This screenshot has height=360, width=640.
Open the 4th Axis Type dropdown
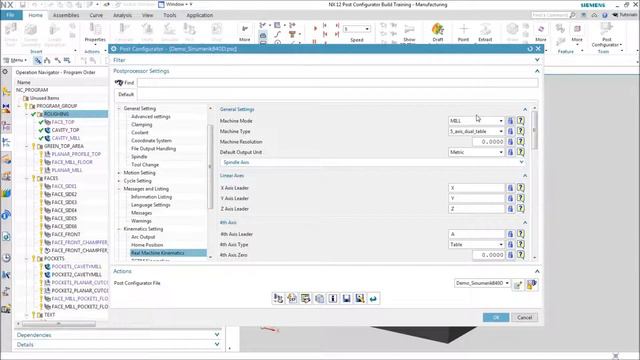(501, 244)
